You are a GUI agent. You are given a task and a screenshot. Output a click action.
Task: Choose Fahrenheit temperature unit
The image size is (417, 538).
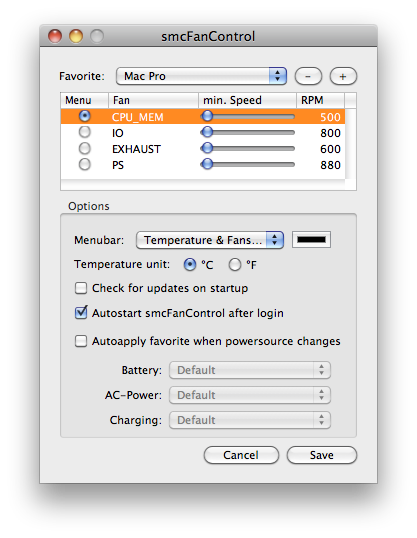(235, 265)
